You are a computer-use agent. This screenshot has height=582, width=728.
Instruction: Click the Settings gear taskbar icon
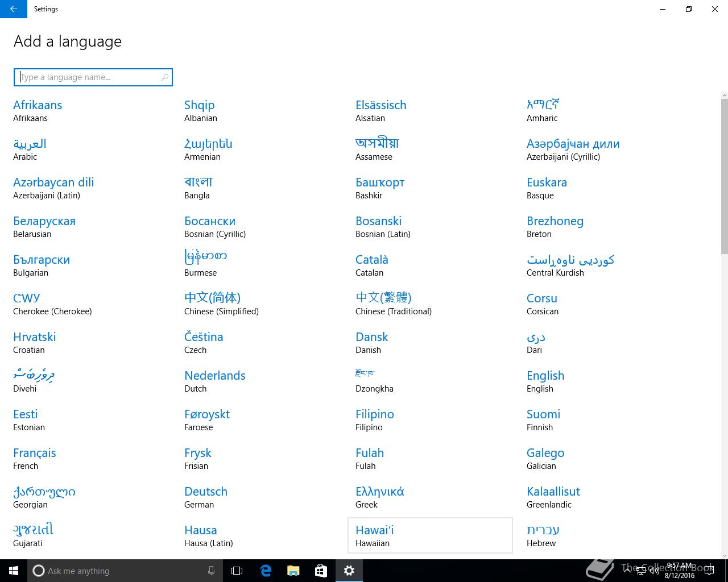[349, 571]
